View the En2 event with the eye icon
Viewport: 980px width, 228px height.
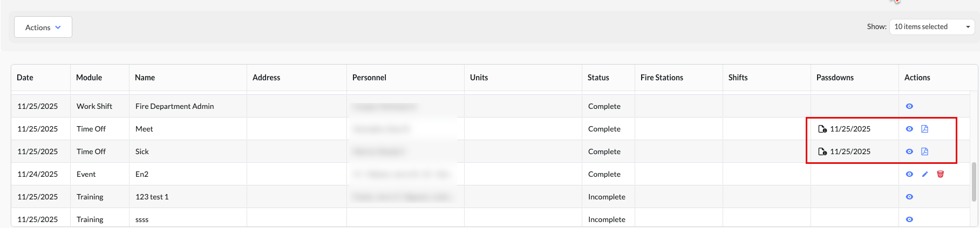coord(909,174)
